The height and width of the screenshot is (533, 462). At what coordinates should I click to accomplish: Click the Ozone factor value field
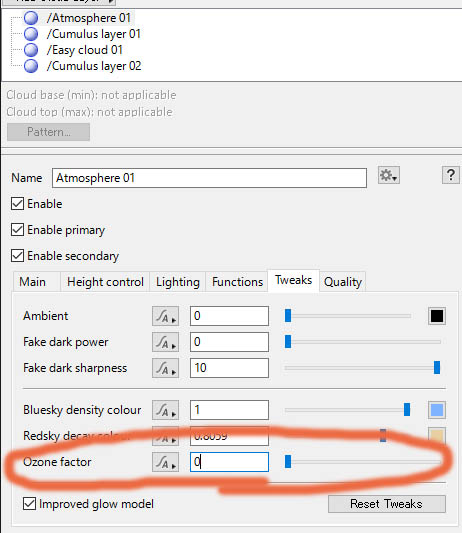point(229,462)
